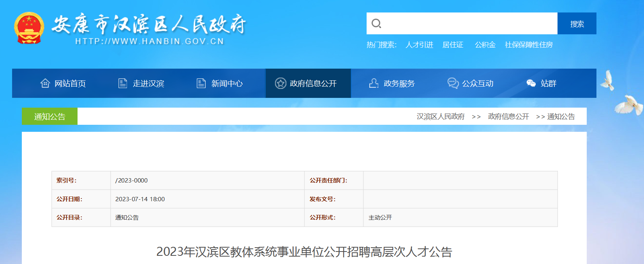Viewport: 644px width, 264px height.
Task: Click hot search link 居住证
Action: click(453, 45)
